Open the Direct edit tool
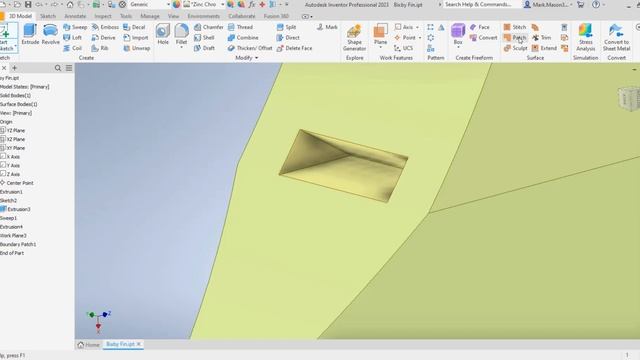 tap(288, 38)
